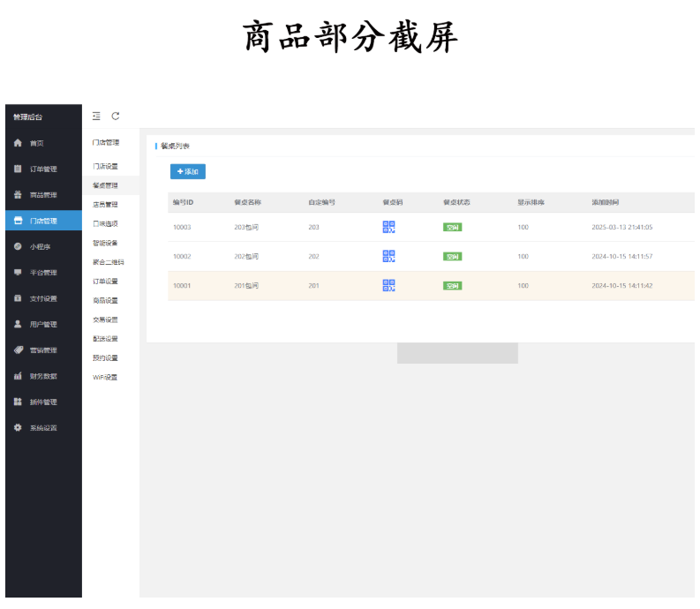Image resolution: width=700 pixels, height=609 pixels.
Task: Click the 餐桌状态 column header
Action: click(456, 202)
